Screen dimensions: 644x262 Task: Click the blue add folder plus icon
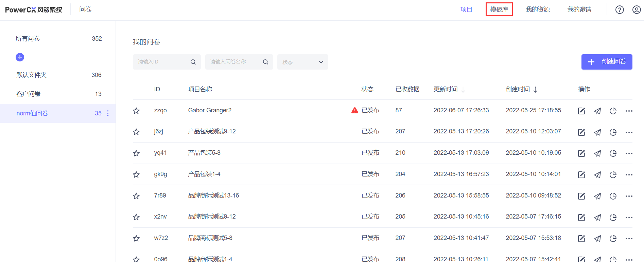[20, 57]
